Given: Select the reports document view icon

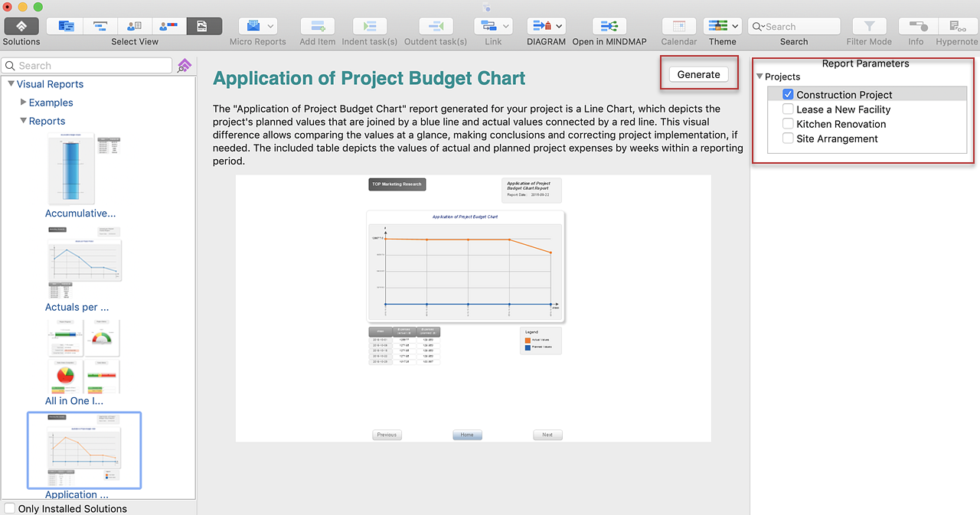Looking at the screenshot, I should coord(204,26).
